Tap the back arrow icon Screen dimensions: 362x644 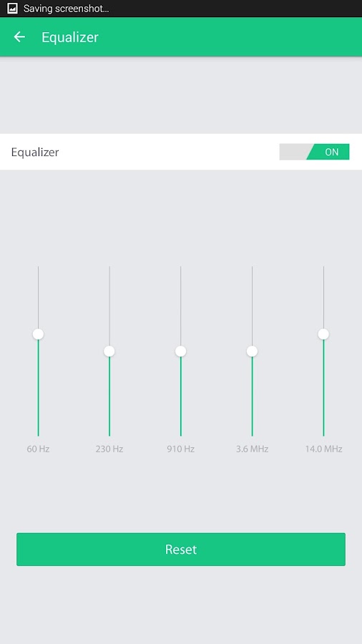click(19, 37)
